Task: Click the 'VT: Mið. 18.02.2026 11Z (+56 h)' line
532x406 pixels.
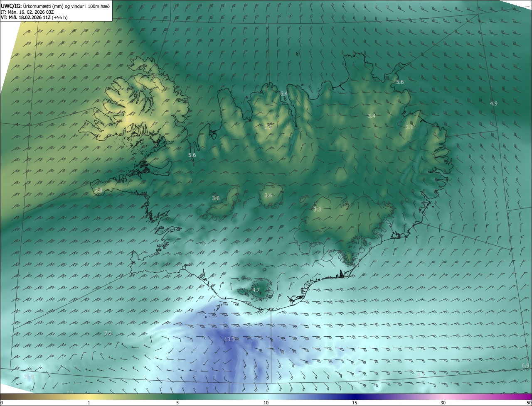Action: coord(34,17)
